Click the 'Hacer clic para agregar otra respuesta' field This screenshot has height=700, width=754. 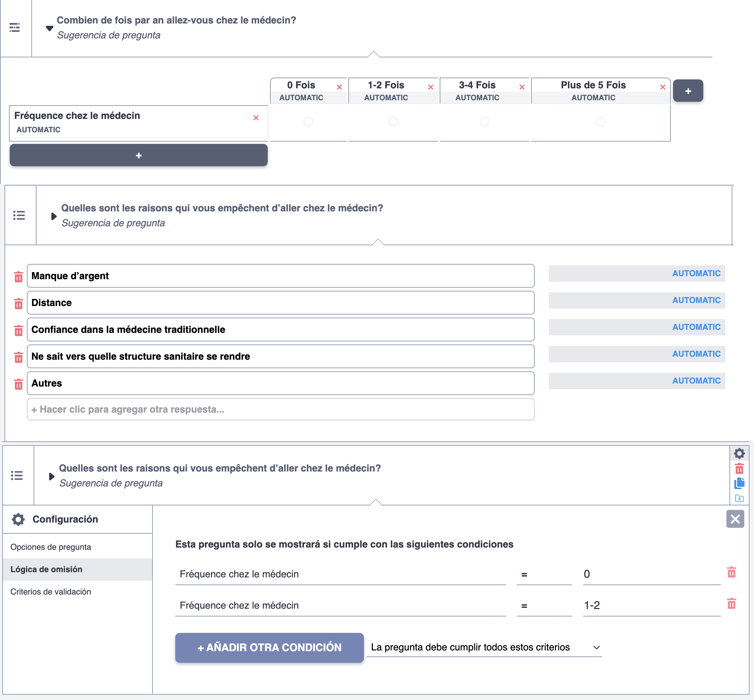click(x=280, y=410)
